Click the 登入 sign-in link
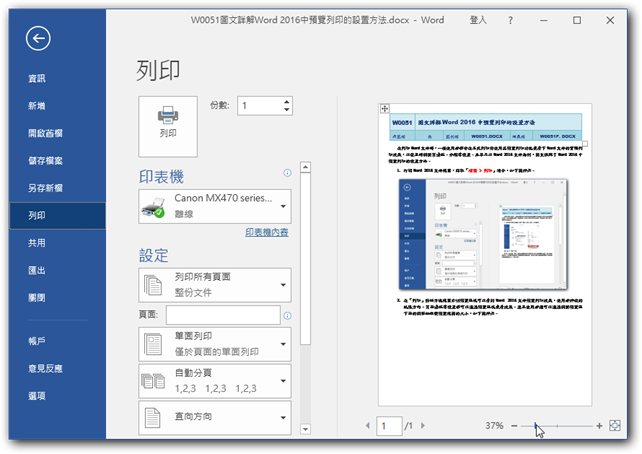The height and width of the screenshot is (454, 642). [x=478, y=20]
